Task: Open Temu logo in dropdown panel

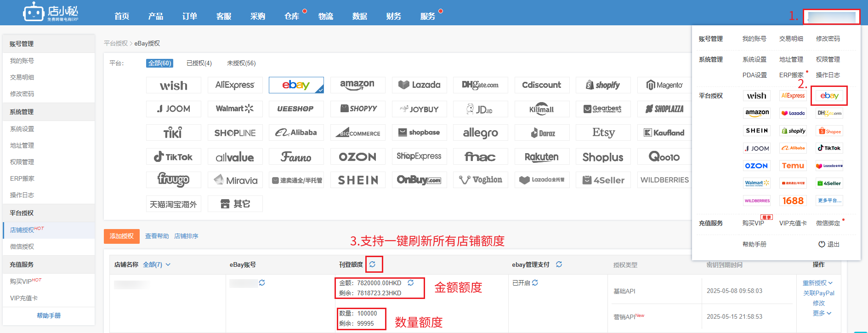Action: 793,166
